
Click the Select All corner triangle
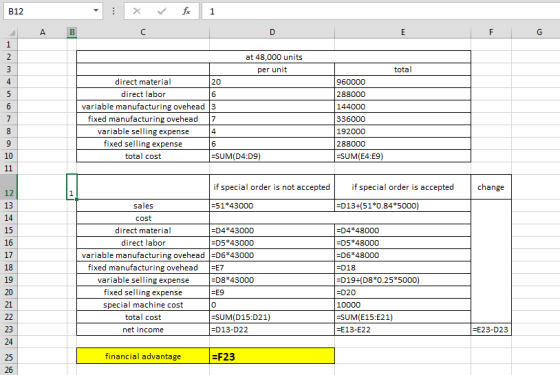pos(12,33)
